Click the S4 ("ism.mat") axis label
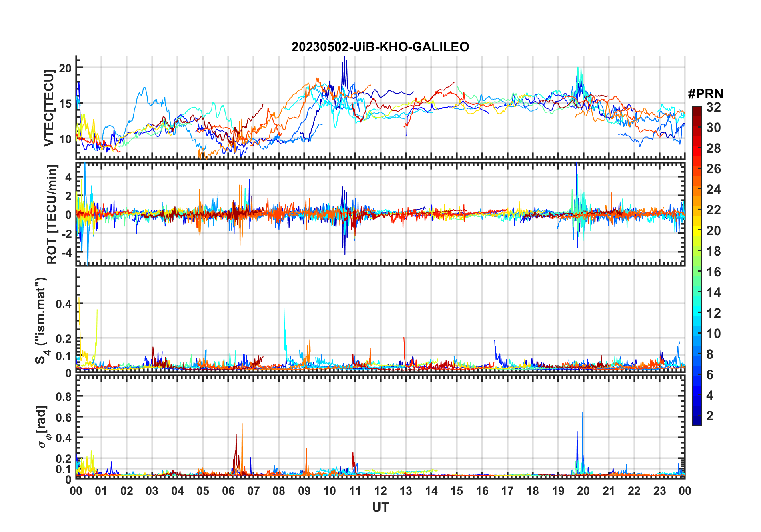761x532 pixels. (x=42, y=320)
